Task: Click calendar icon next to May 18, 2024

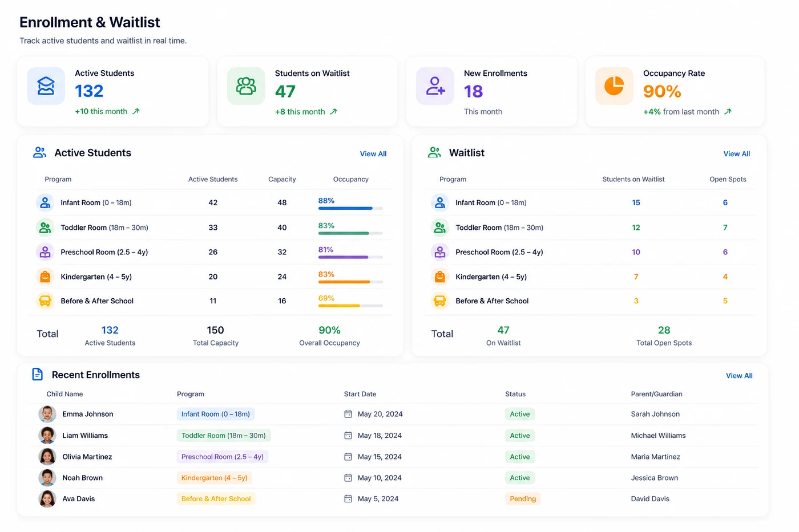Action: [x=348, y=435]
